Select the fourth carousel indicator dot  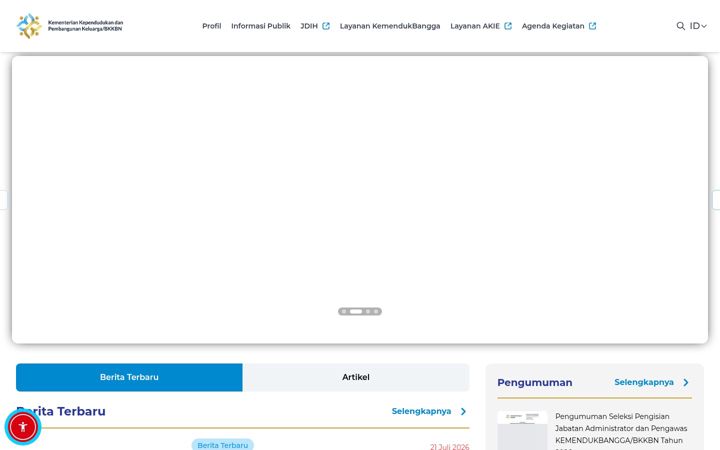coord(376,312)
